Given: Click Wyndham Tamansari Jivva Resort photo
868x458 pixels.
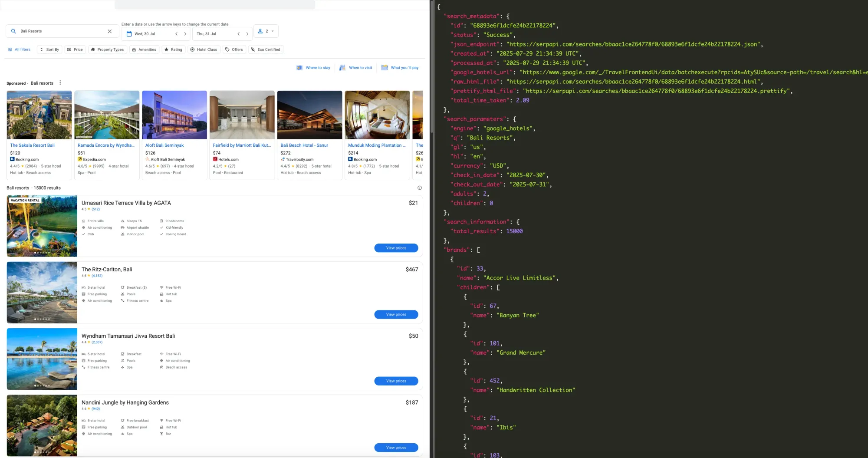Looking at the screenshot, I should coord(42,359).
